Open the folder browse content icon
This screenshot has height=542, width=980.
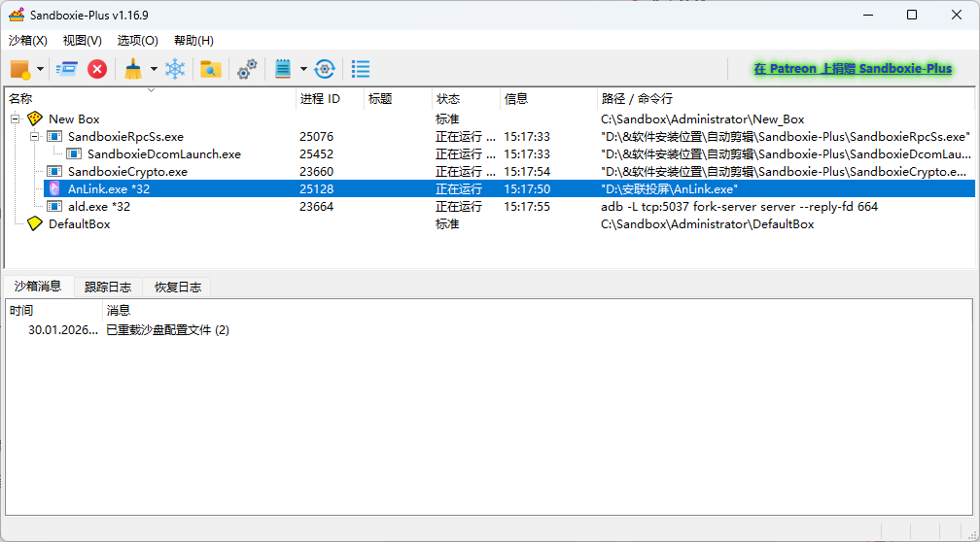(x=210, y=69)
